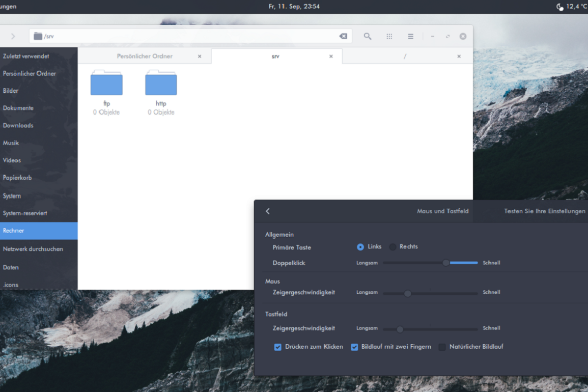This screenshot has height=392, width=588.
Task: Click the Doppelklick speed slider handle
Action: pos(446,263)
